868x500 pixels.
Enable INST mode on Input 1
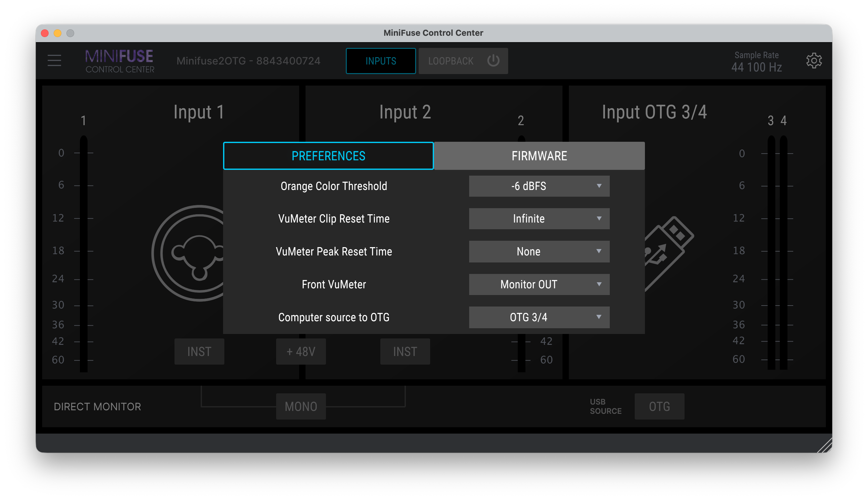(x=199, y=351)
